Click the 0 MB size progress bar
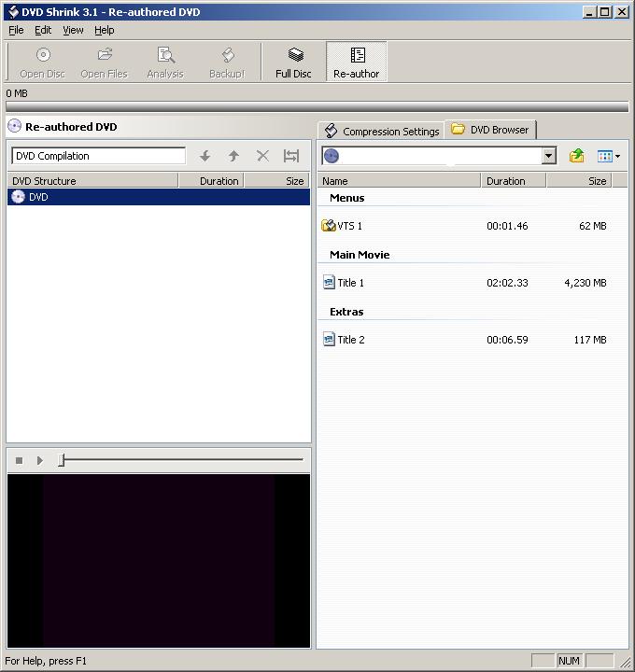 [x=317, y=106]
